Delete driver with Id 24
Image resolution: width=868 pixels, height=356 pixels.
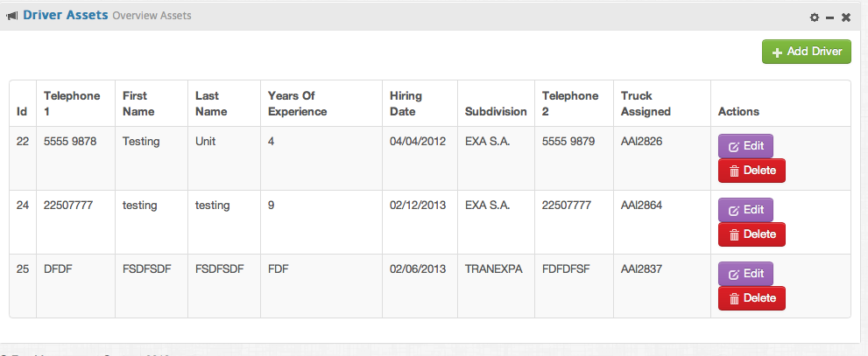752,234
